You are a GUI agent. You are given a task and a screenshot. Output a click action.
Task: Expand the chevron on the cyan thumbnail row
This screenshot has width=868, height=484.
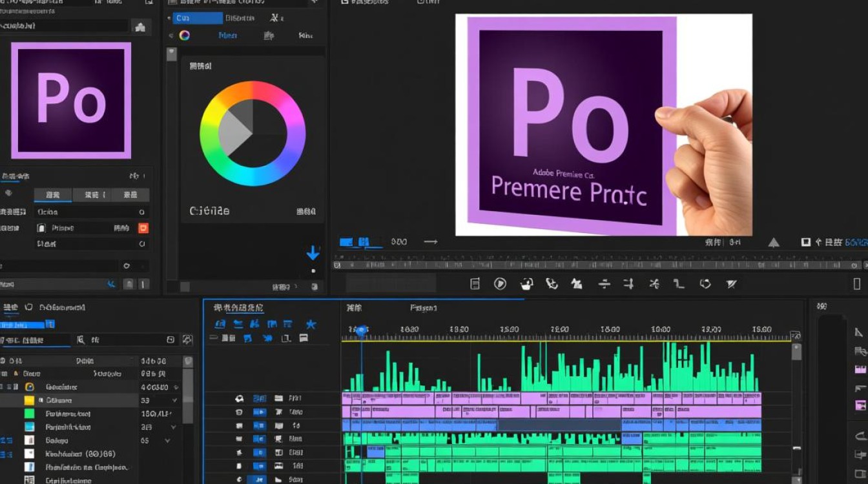coord(172,427)
